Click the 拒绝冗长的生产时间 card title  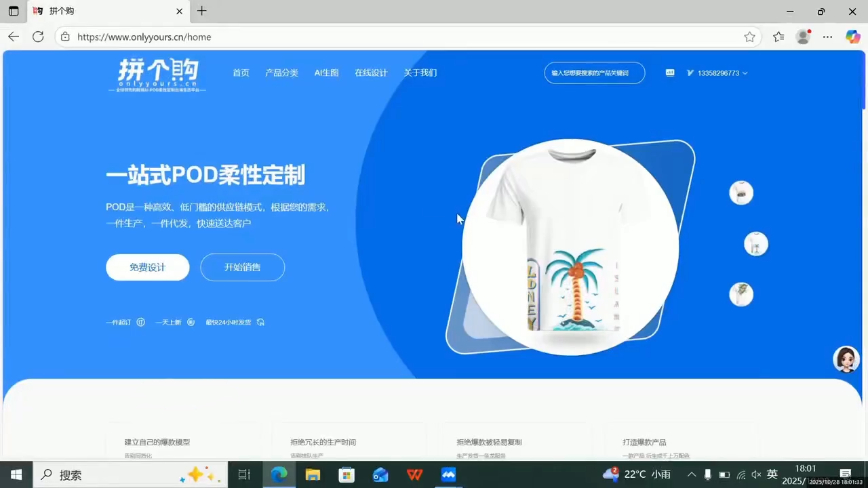pos(323,442)
